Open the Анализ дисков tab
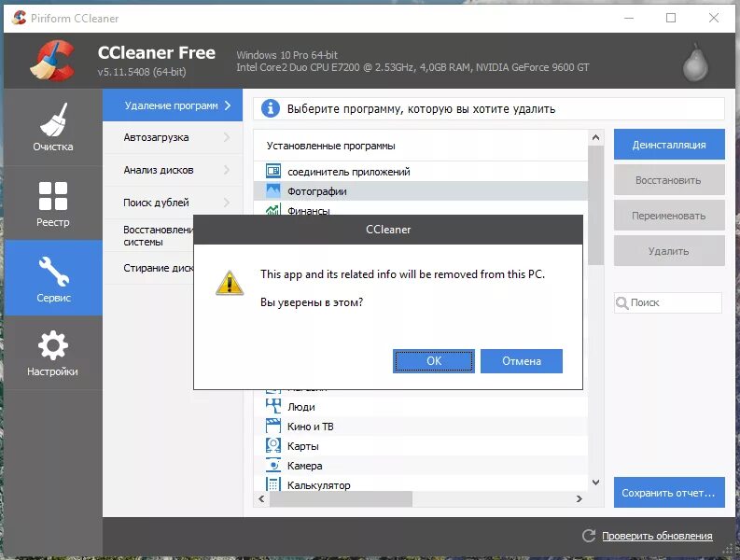Viewport: 740px width, 560px height. pos(173,170)
